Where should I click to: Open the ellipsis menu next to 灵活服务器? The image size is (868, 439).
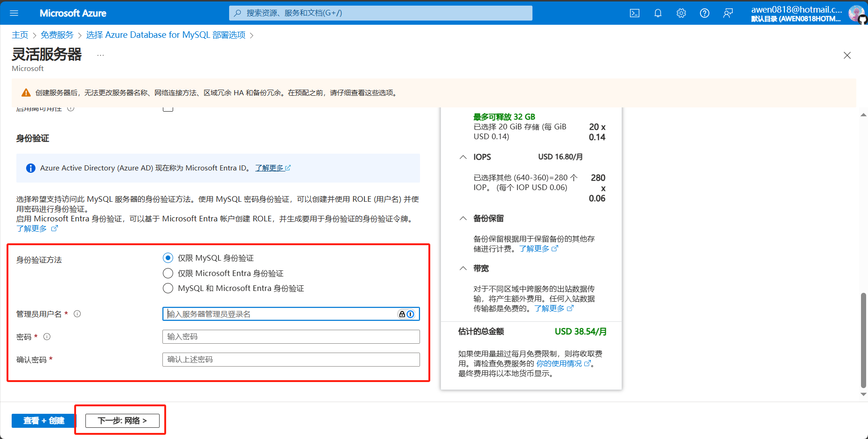[x=100, y=56]
